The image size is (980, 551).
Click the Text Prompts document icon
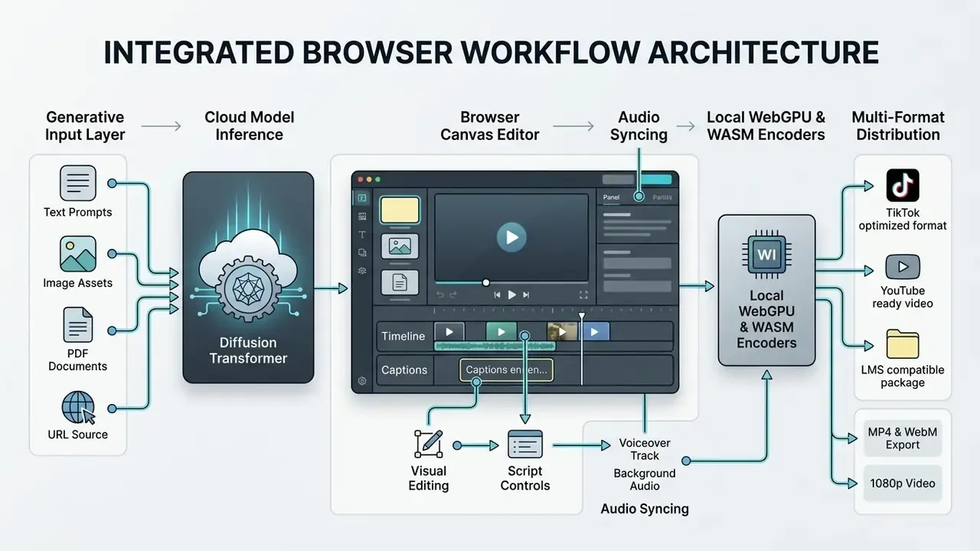(x=78, y=184)
